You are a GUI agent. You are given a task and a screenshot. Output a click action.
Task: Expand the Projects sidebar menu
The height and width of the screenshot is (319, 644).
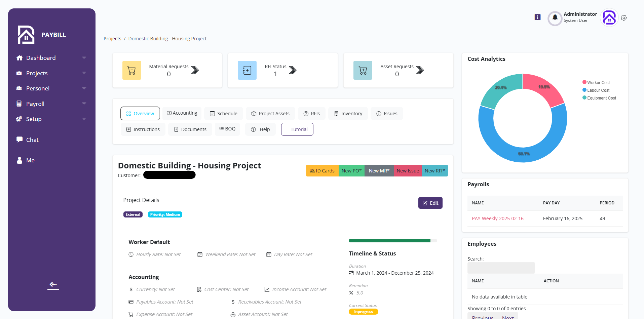(x=37, y=73)
